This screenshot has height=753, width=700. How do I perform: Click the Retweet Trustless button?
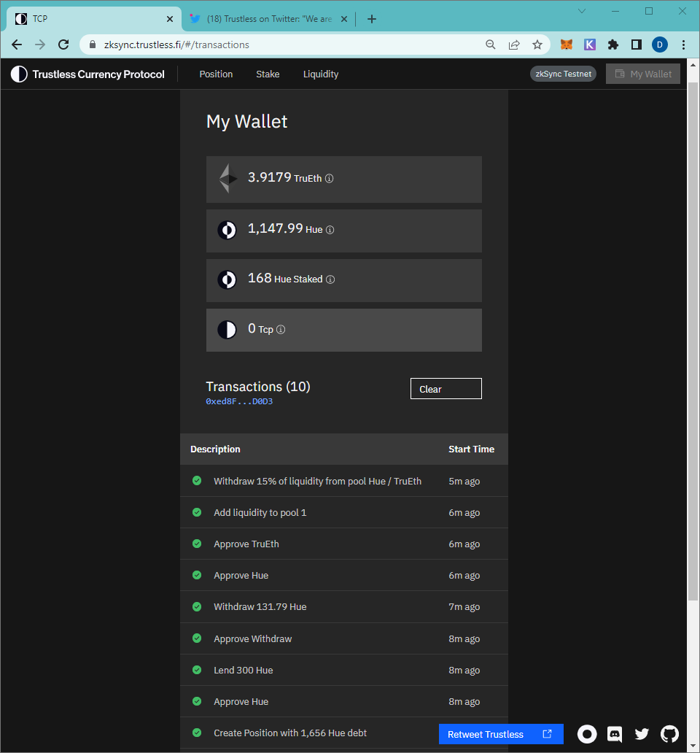(501, 734)
